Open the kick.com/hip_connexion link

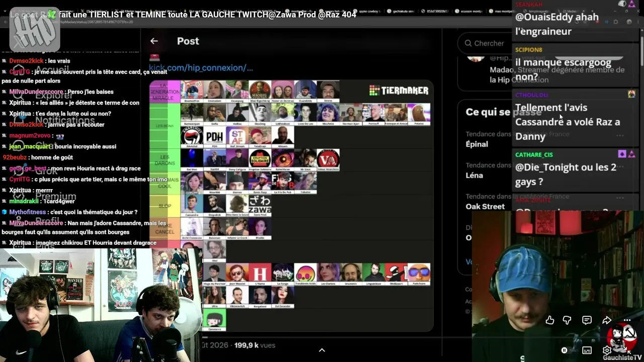(x=201, y=68)
